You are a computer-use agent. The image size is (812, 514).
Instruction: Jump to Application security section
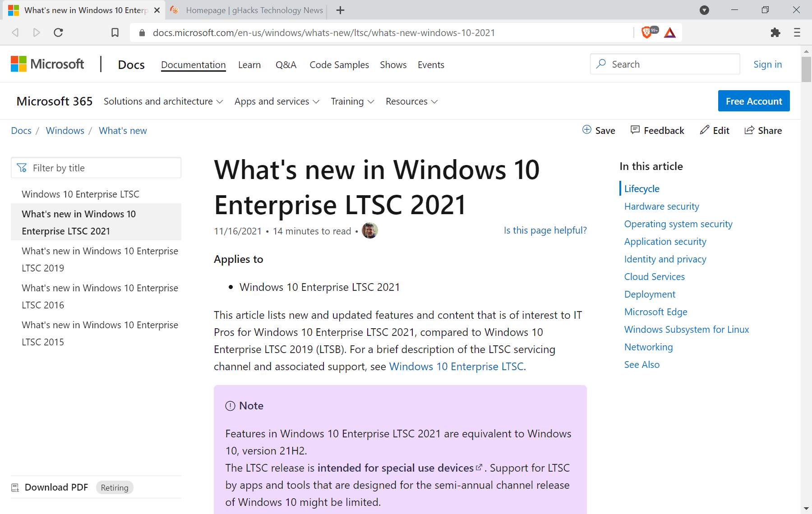pyautogui.click(x=665, y=241)
